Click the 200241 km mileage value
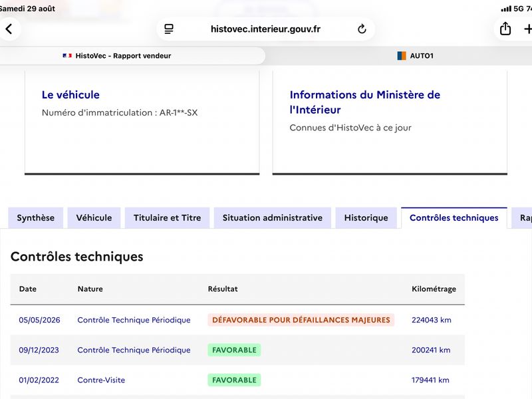This screenshot has height=399, width=532. click(x=431, y=350)
